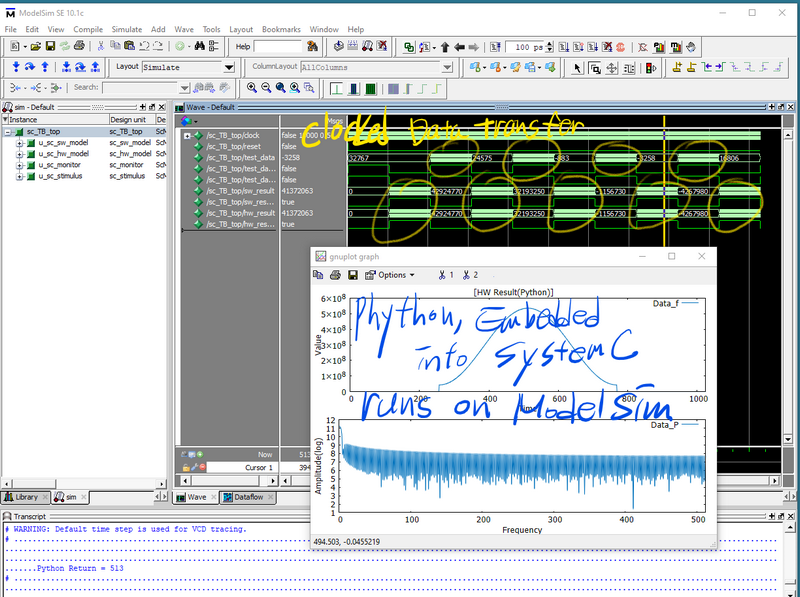Viewport: 800px width, 597px height.
Task: Click the Run simulation icon beside run length
Action: 564,47
